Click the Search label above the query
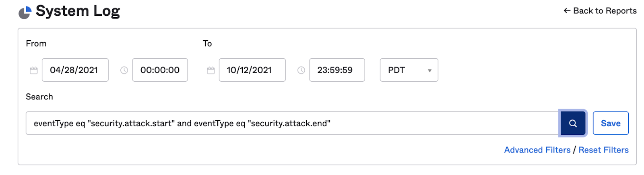 coord(39,97)
